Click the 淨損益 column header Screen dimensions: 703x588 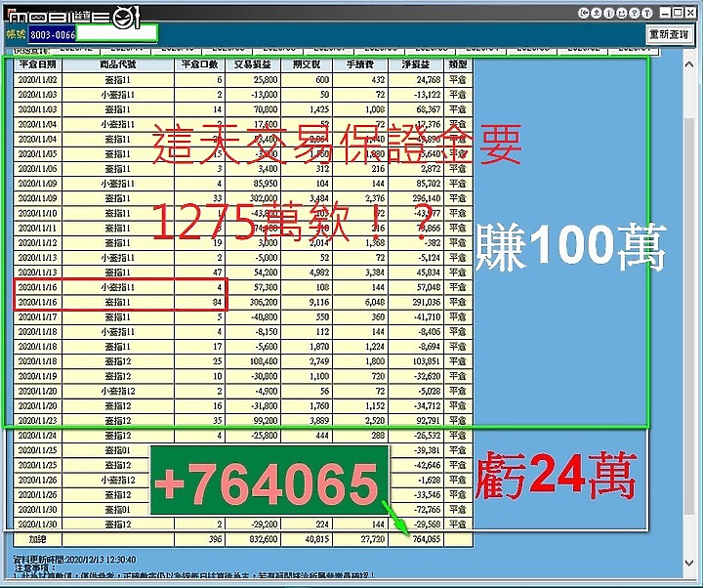[x=416, y=64]
